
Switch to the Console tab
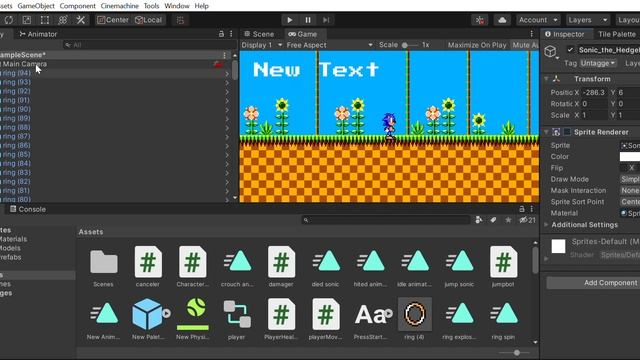click(28, 209)
